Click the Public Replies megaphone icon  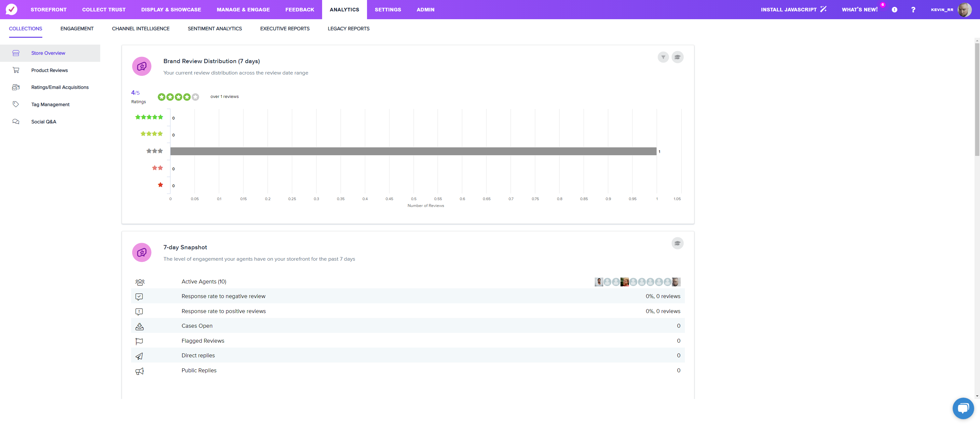(140, 371)
